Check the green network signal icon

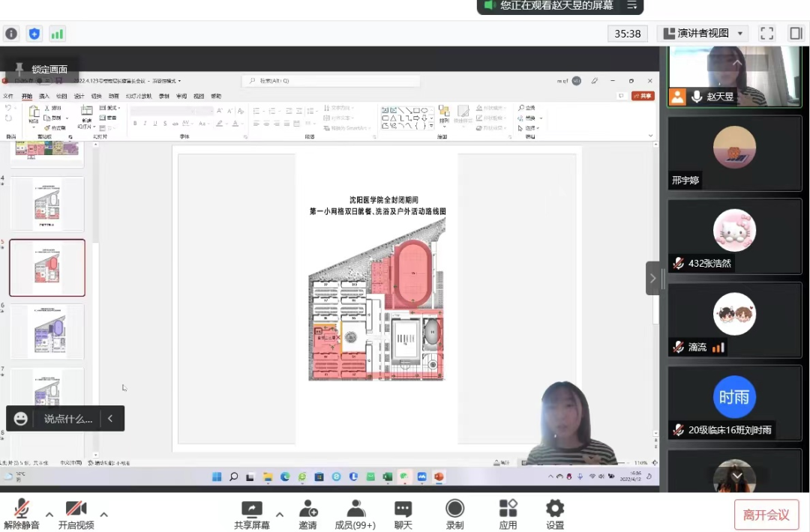pyautogui.click(x=58, y=34)
